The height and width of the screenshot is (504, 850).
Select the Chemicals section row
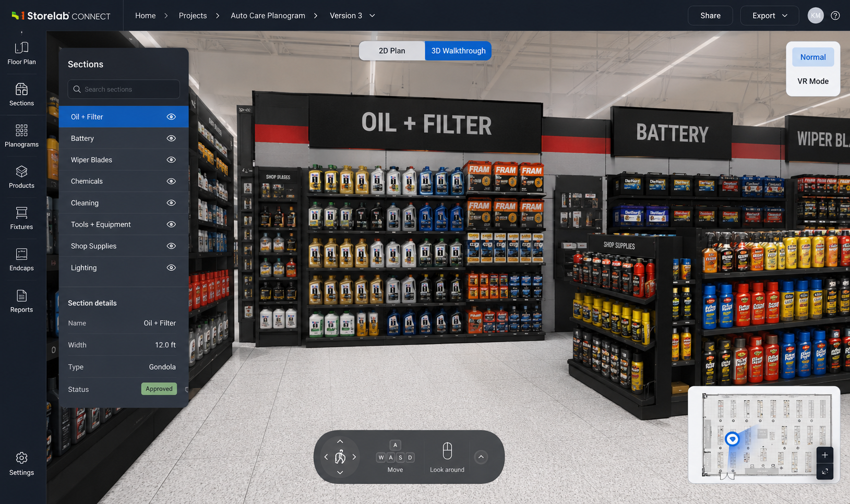124,181
